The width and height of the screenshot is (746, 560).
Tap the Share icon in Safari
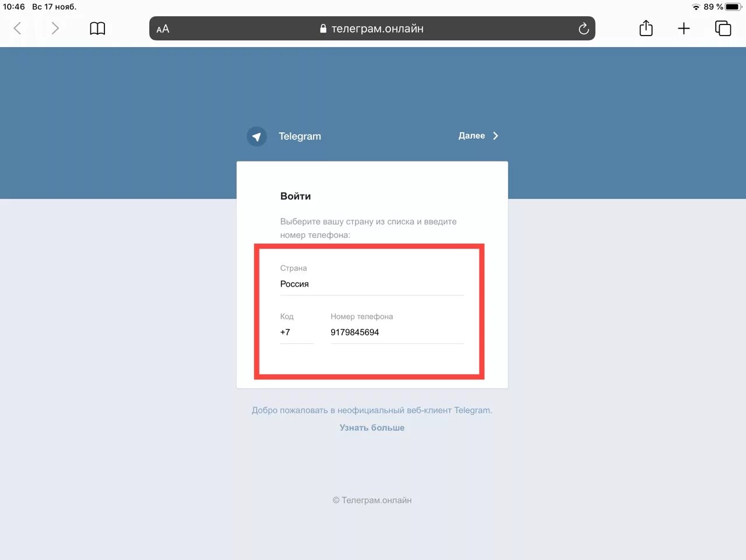tap(646, 28)
